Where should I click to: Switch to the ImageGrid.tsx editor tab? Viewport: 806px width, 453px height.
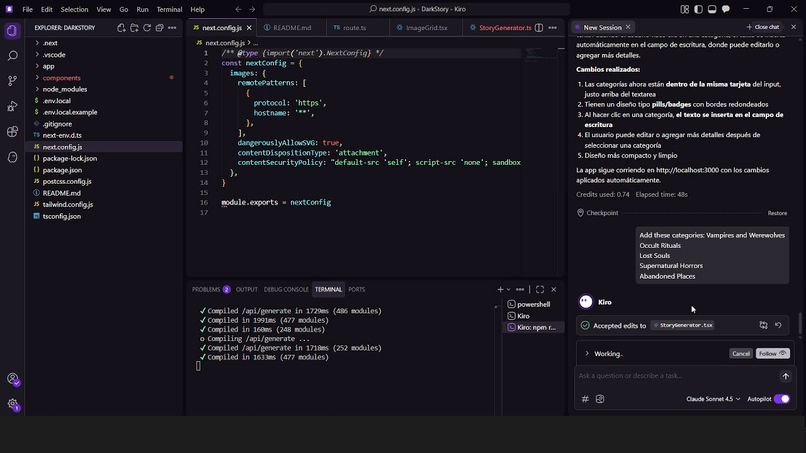426,28
